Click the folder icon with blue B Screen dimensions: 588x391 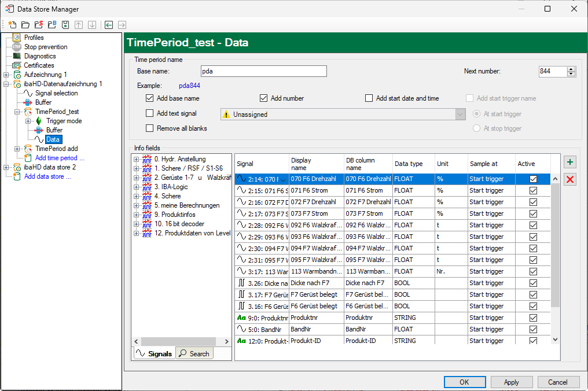[x=52, y=25]
